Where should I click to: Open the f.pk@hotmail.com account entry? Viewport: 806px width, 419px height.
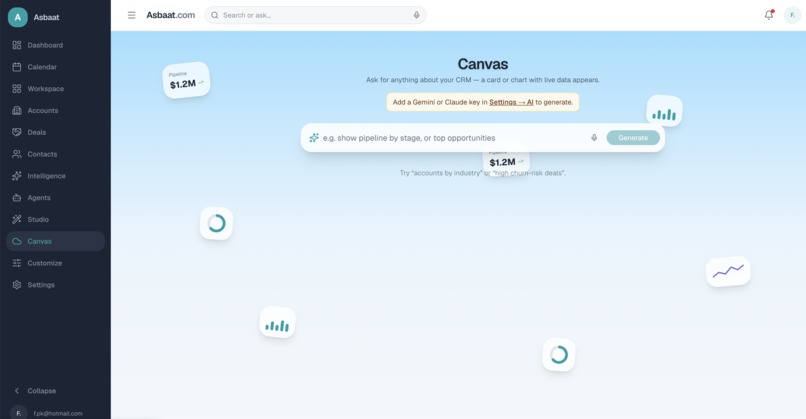(56, 413)
